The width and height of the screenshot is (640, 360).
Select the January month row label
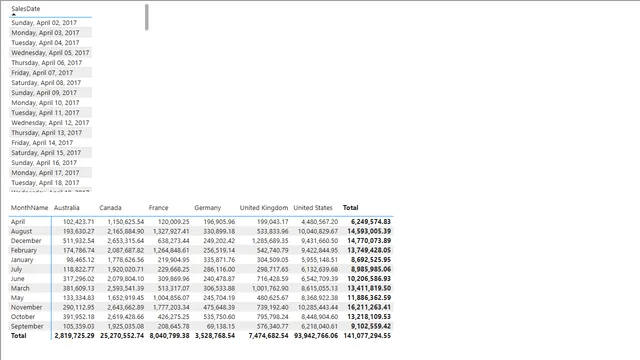(x=22, y=260)
